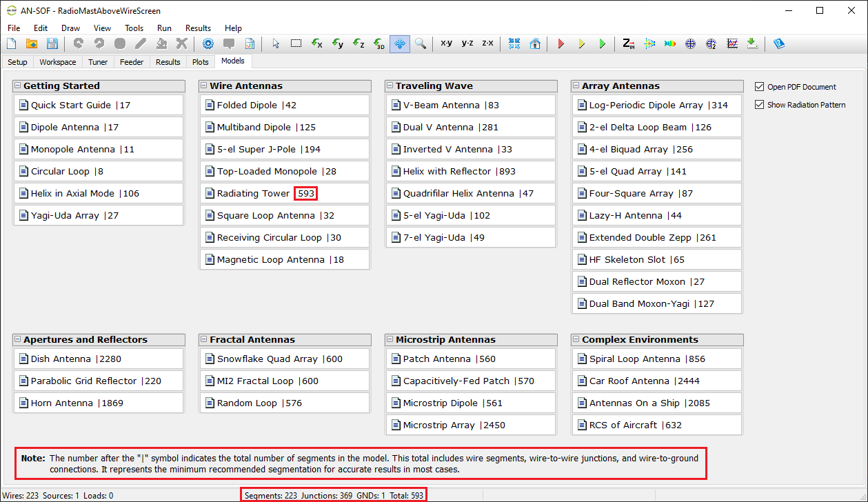
Task: Click the home view icon
Action: point(535,43)
